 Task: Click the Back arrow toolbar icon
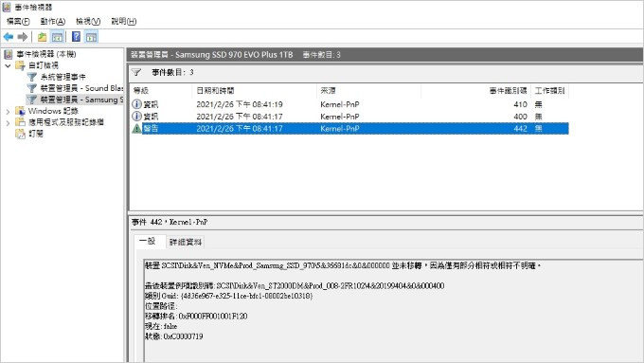pos(9,37)
